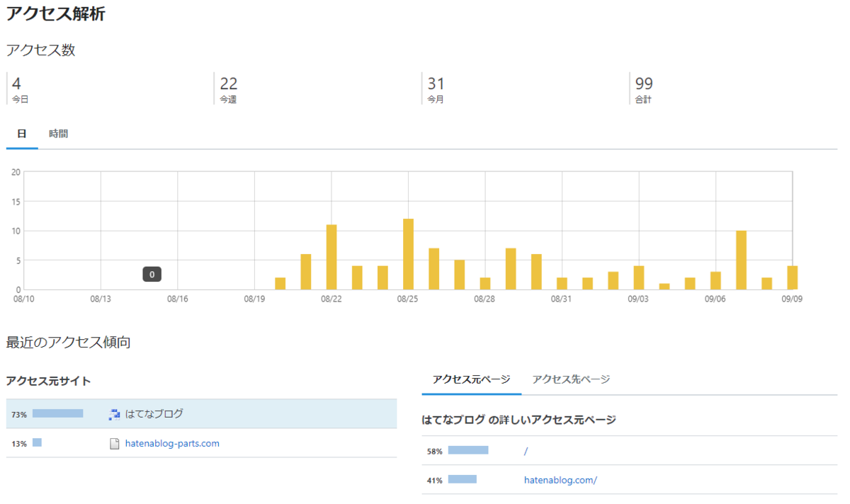Click the y-axis 10 label
Viewport: 850px width, 504px height.
click(16, 231)
